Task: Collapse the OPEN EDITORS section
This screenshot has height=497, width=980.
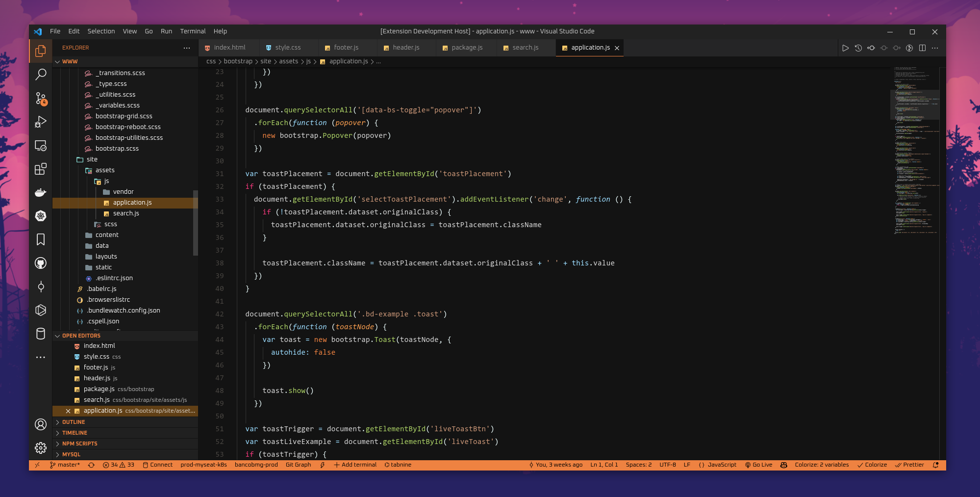Action: pos(81,336)
